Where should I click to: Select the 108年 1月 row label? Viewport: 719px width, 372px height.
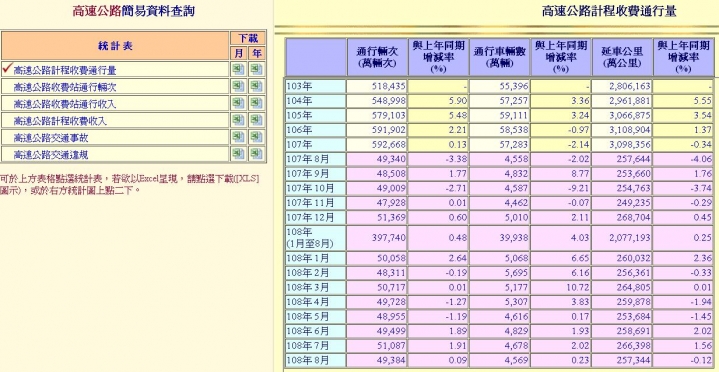coord(315,258)
